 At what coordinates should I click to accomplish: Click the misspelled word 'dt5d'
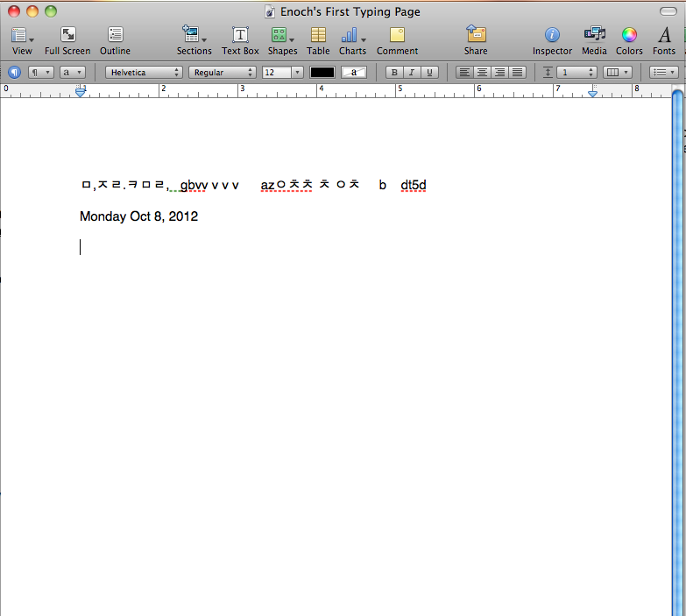[x=414, y=185]
